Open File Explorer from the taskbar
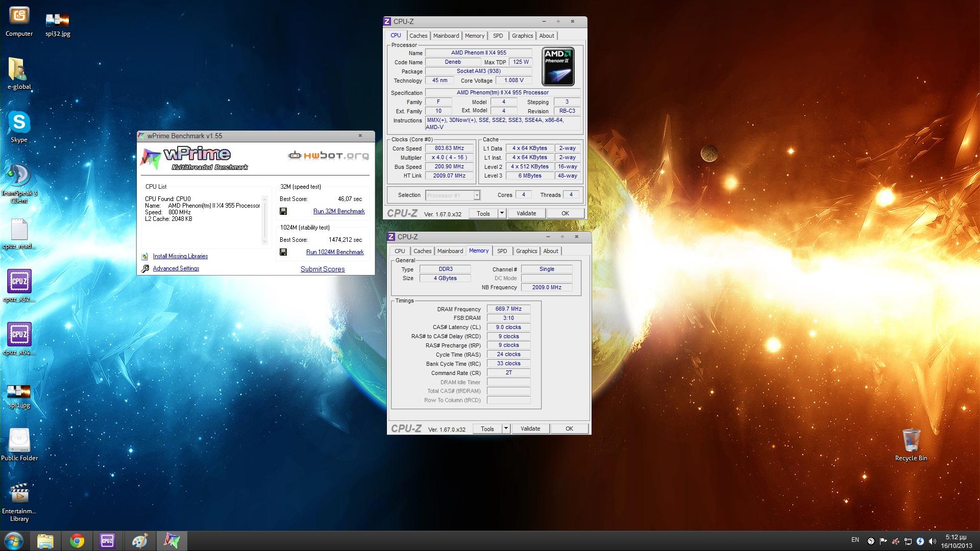The height and width of the screenshot is (551, 980). 45,541
